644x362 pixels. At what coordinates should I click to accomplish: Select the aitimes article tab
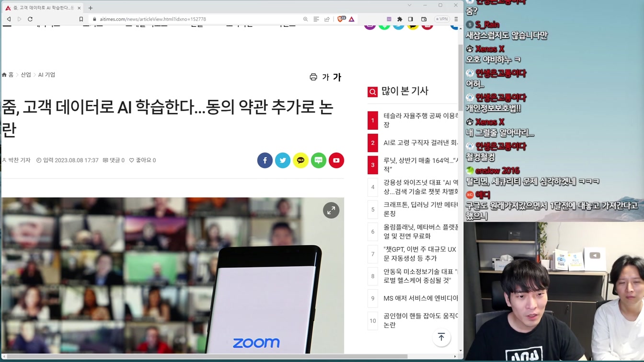point(43,8)
